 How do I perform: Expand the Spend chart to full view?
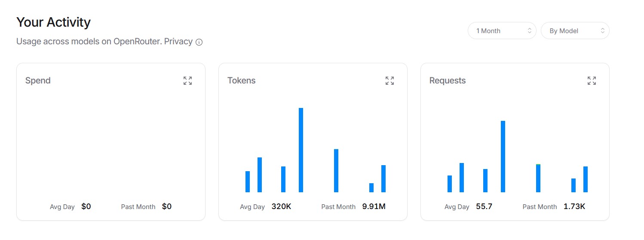pyautogui.click(x=187, y=80)
